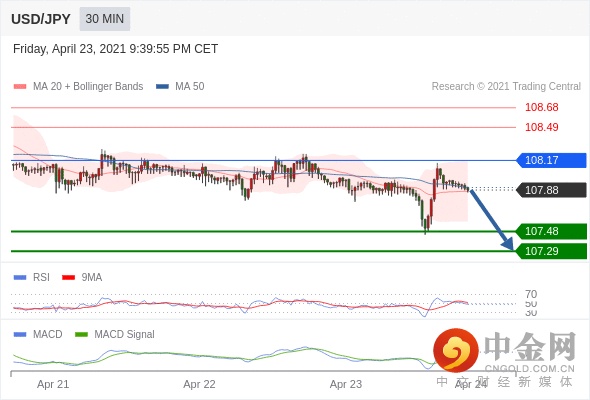
Task: Toggle the RSI legend marker
Action: (20, 278)
